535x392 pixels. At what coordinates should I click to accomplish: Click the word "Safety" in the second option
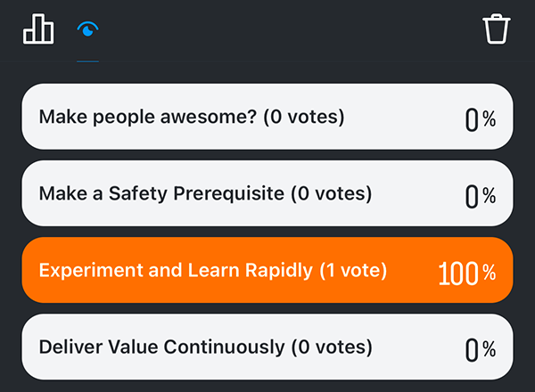(129, 193)
